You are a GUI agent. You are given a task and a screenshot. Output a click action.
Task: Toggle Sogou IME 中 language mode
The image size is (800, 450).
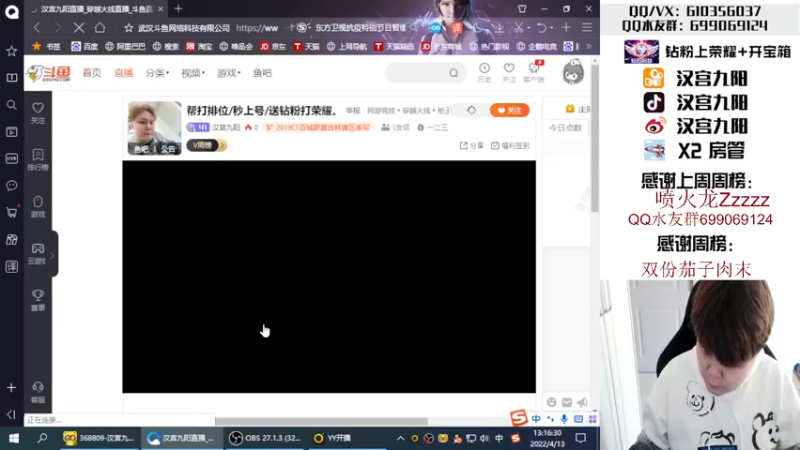coord(536,419)
